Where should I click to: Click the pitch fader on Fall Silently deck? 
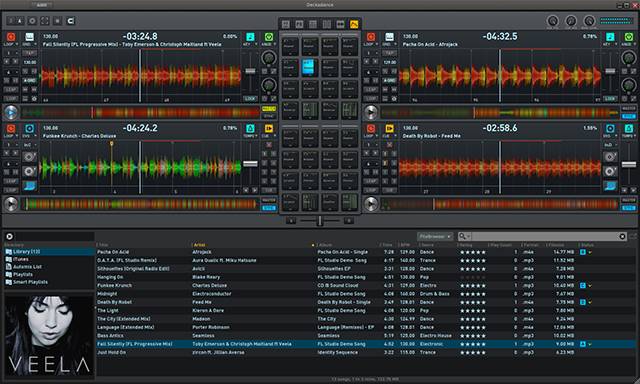point(250,71)
